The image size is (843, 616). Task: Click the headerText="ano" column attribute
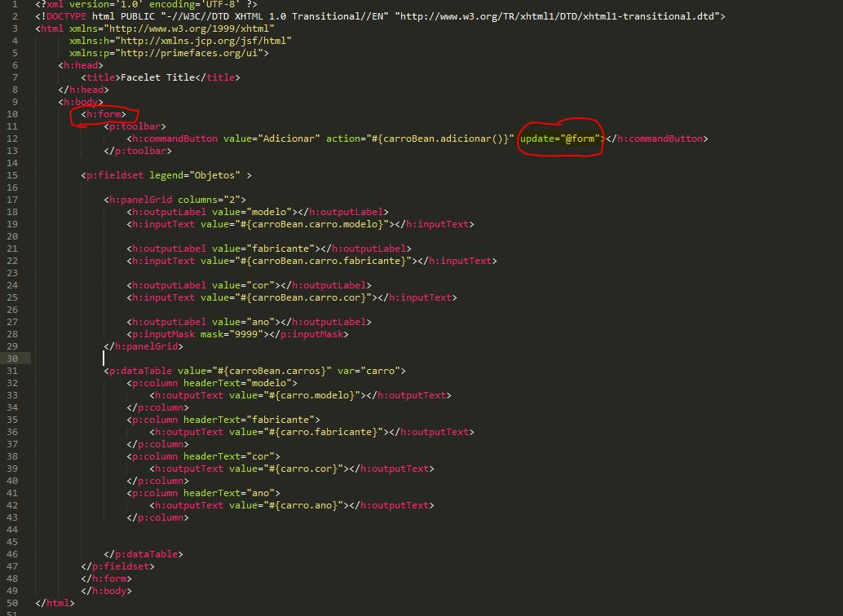coord(228,493)
